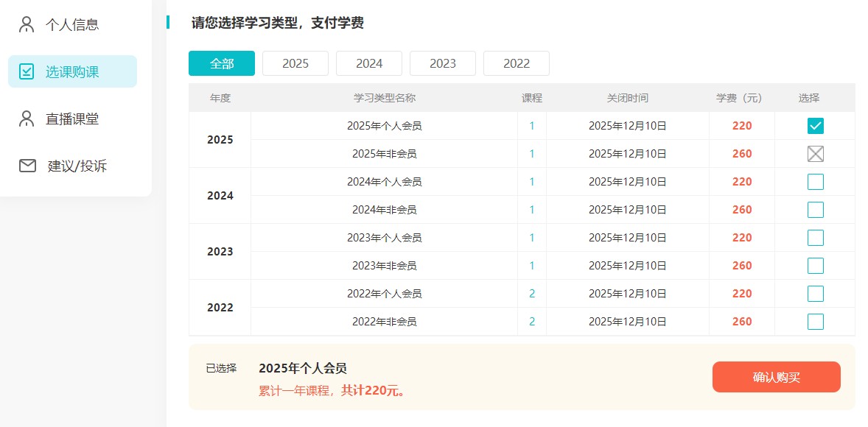Click the 建议/投诉 envelope icon
The image size is (868, 427).
click(27, 166)
